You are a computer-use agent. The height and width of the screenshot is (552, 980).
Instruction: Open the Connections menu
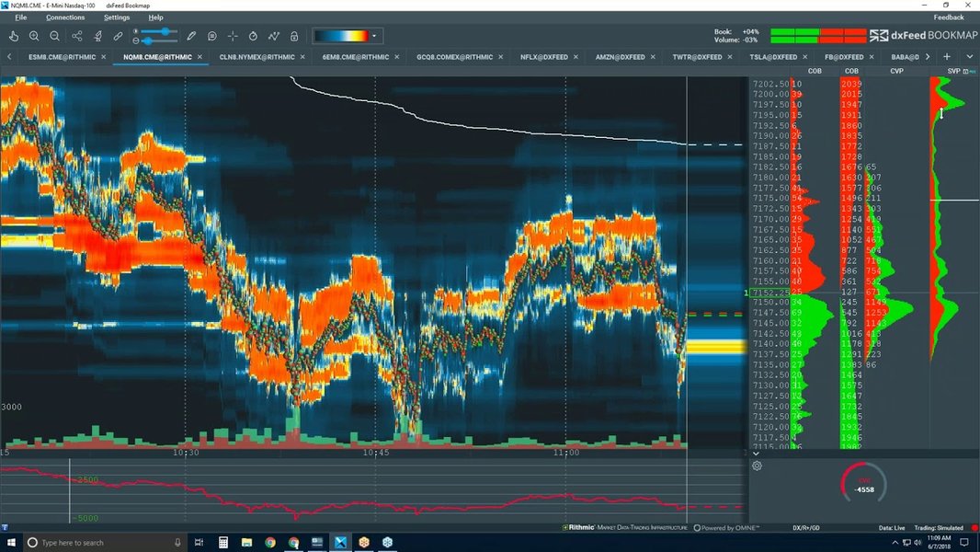(x=64, y=17)
